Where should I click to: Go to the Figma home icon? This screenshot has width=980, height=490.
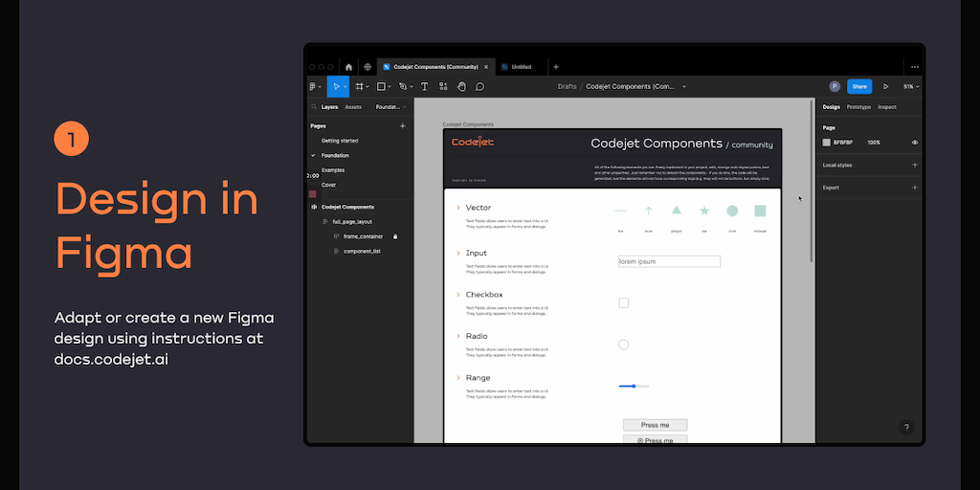click(348, 67)
